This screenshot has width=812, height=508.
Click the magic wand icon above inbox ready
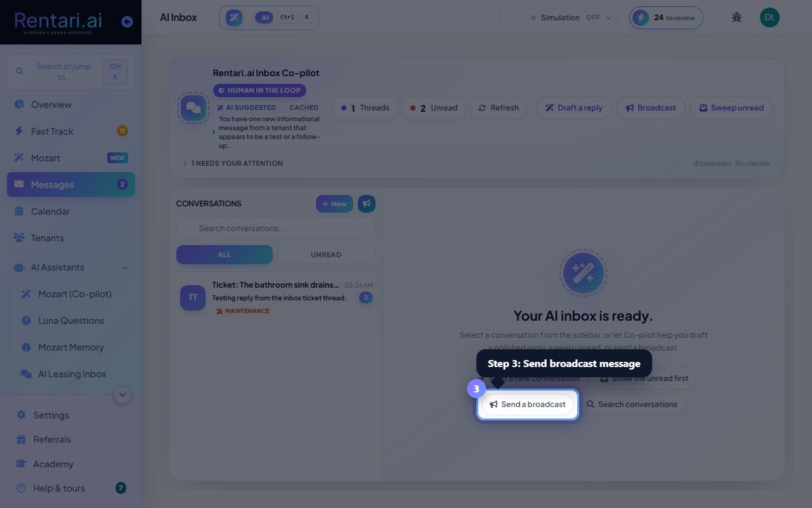tap(583, 273)
